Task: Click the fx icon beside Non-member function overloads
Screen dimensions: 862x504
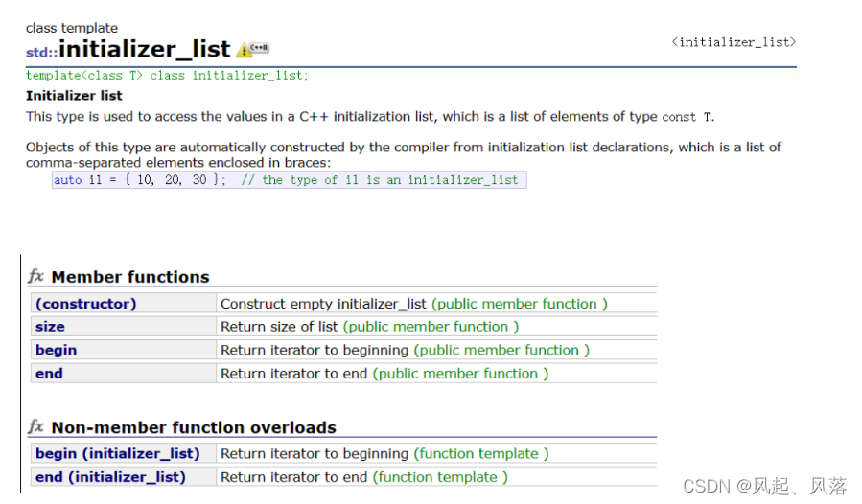Action: coord(36,426)
